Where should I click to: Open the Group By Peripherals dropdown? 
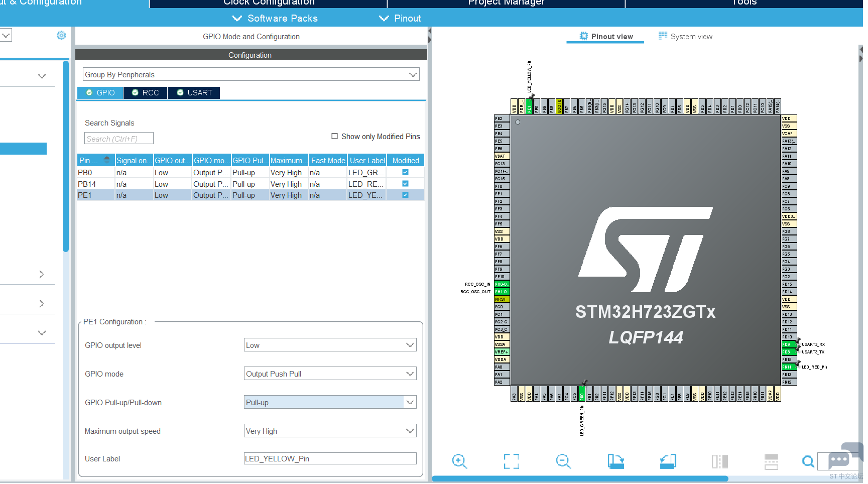tap(251, 74)
